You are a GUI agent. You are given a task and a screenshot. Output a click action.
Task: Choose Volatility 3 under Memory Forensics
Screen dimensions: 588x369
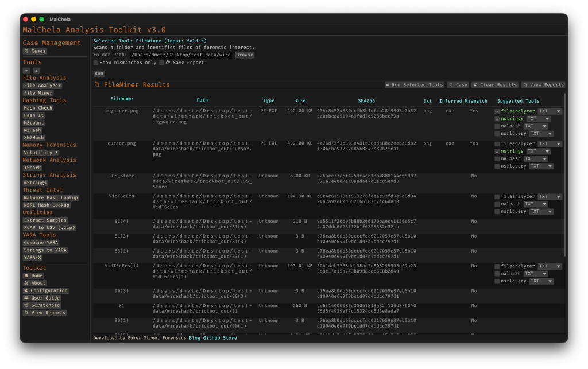pyautogui.click(x=41, y=153)
